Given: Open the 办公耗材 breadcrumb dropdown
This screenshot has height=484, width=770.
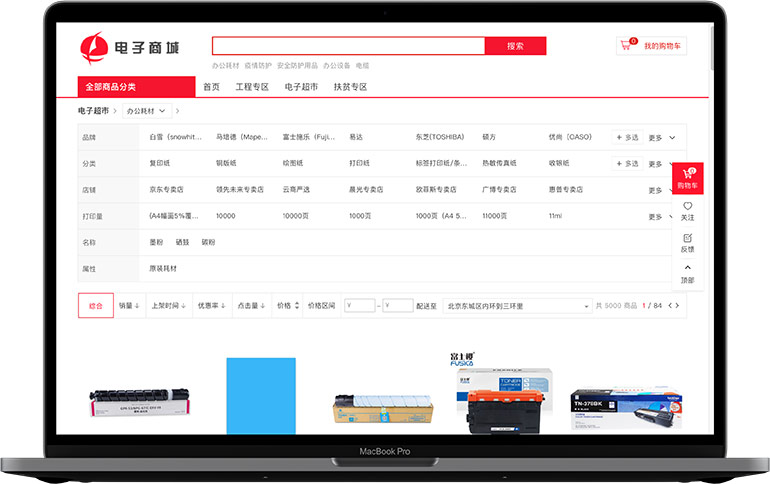Looking at the screenshot, I should [x=147, y=111].
